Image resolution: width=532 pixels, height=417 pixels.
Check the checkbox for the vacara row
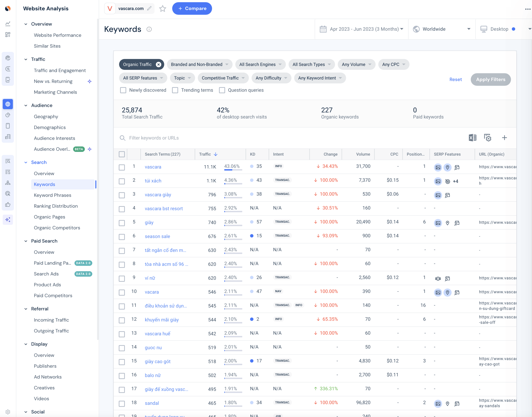click(x=122, y=292)
